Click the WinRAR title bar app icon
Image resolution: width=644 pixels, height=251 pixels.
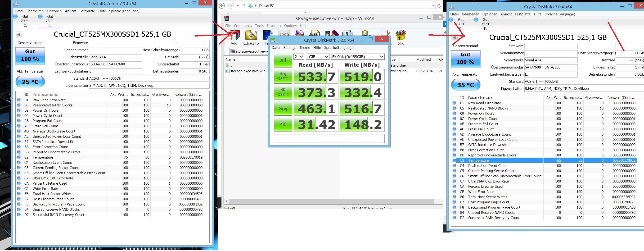226,18
